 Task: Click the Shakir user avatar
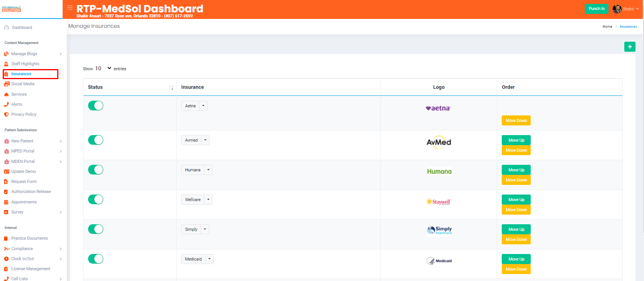(x=617, y=9)
